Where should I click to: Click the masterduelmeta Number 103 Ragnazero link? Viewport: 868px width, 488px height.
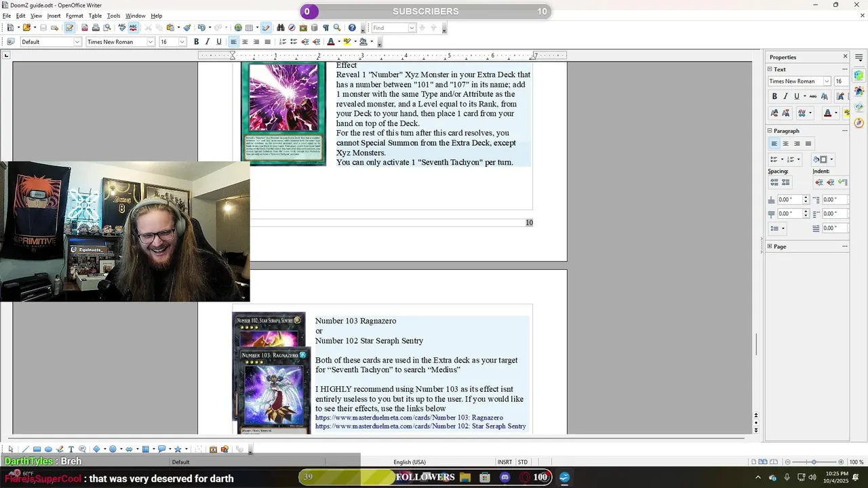(x=409, y=418)
